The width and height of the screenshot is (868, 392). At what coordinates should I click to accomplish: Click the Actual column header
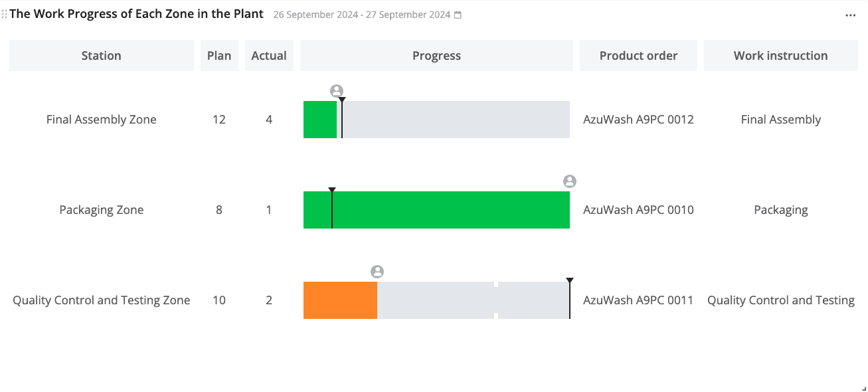coord(269,56)
